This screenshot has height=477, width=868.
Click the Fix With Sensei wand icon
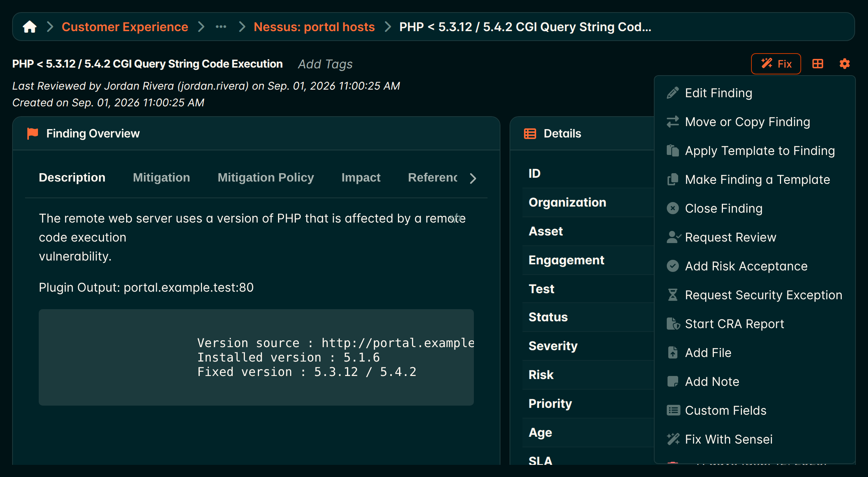673,439
